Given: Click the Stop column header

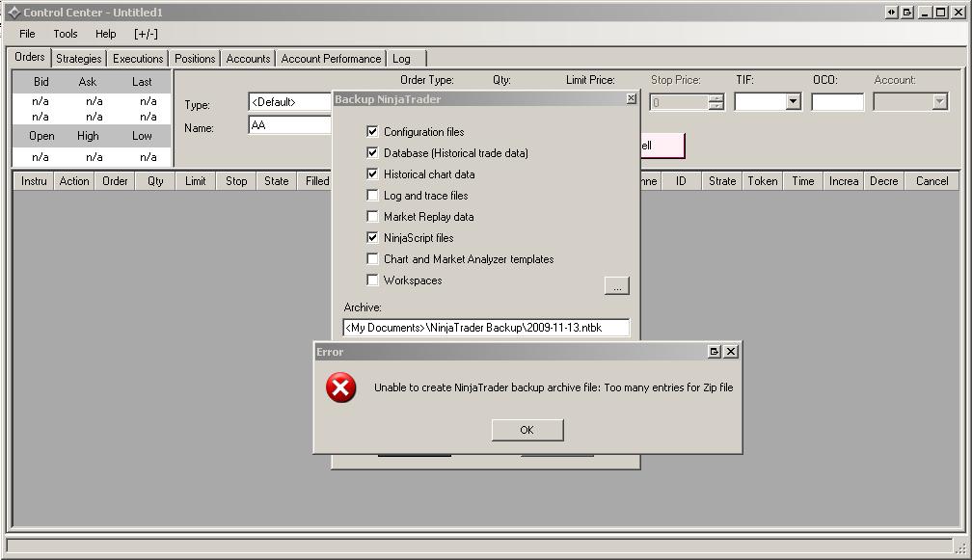Looking at the screenshot, I should [x=236, y=181].
